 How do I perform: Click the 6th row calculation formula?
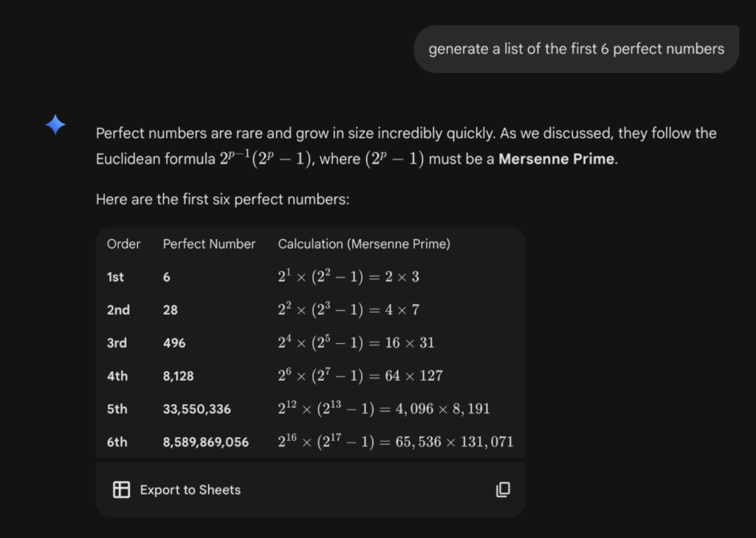tap(396, 441)
